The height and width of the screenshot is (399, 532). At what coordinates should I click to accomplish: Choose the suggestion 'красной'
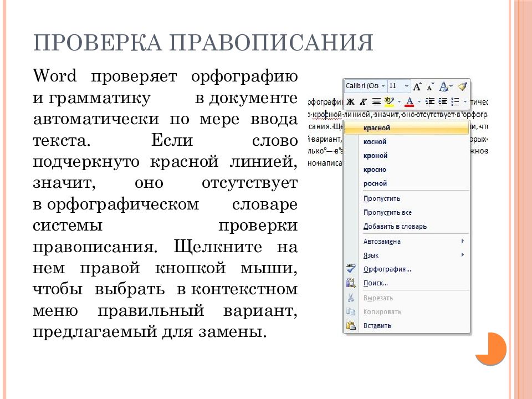[x=406, y=128]
